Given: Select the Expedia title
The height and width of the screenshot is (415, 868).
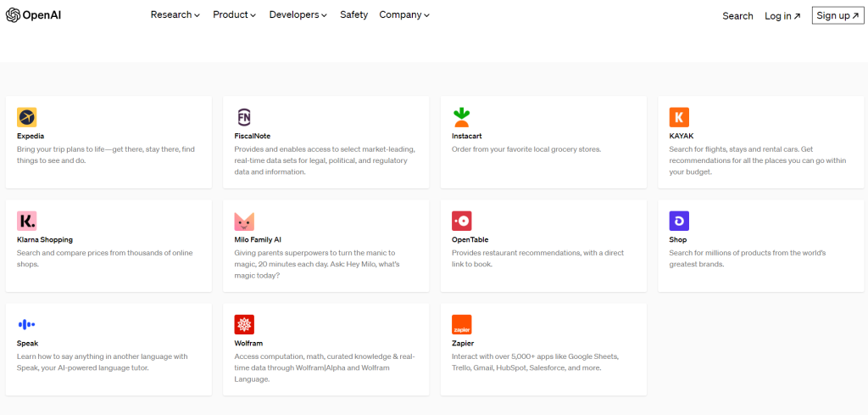Looking at the screenshot, I should click(31, 136).
